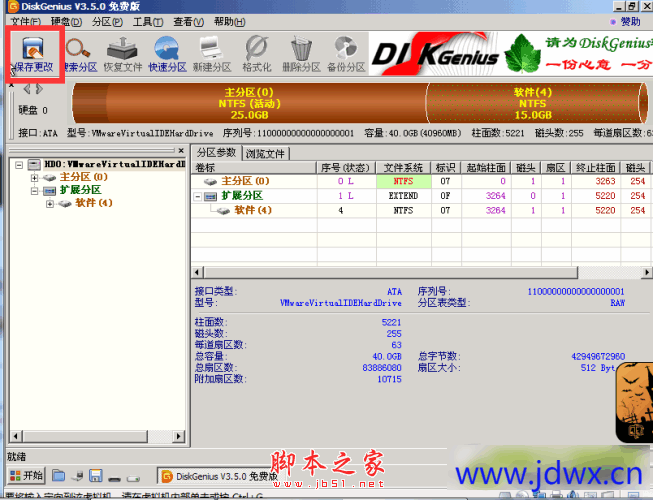Select the 软件(4) row in the table
653x500 pixels.
421,210
